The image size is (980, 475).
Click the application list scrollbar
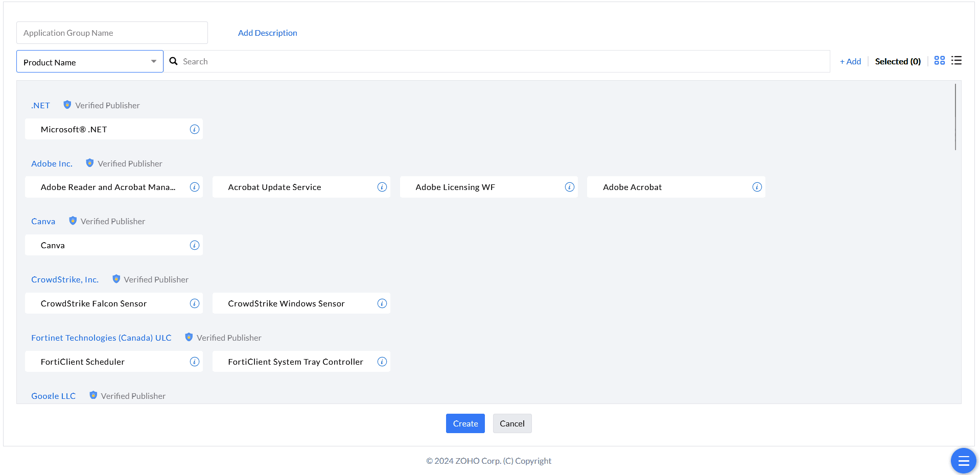955,117
